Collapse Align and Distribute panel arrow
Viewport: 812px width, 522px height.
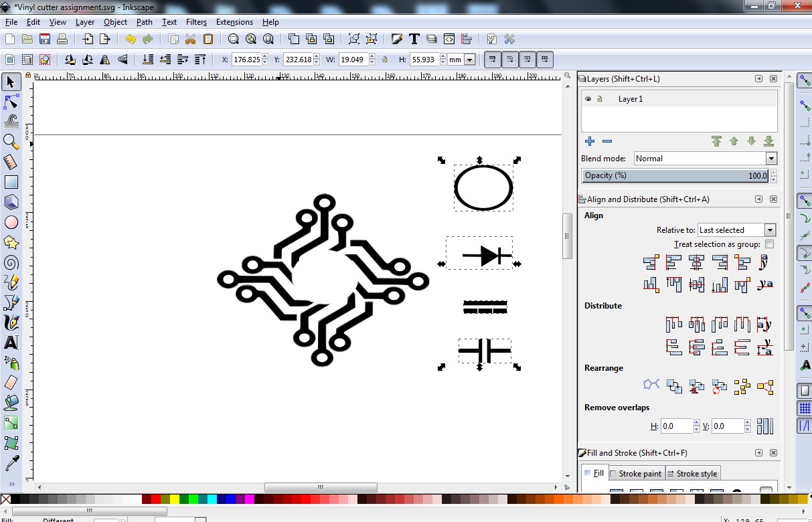coord(758,199)
